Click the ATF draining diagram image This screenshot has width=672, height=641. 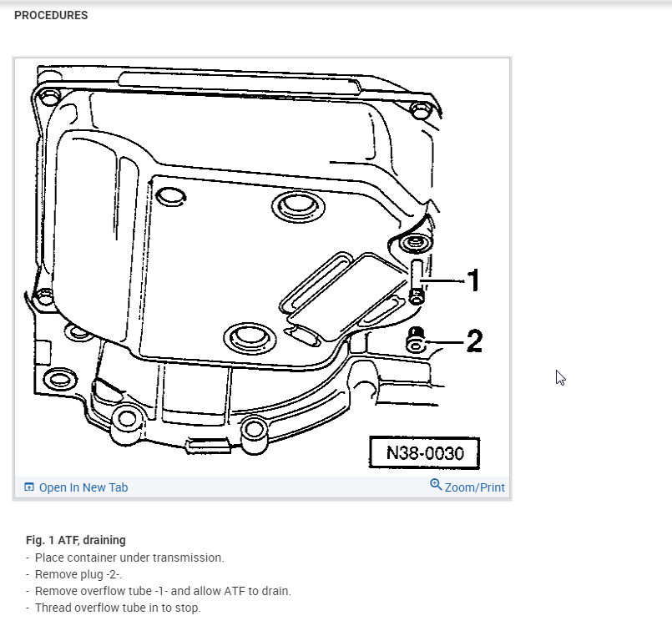262,267
